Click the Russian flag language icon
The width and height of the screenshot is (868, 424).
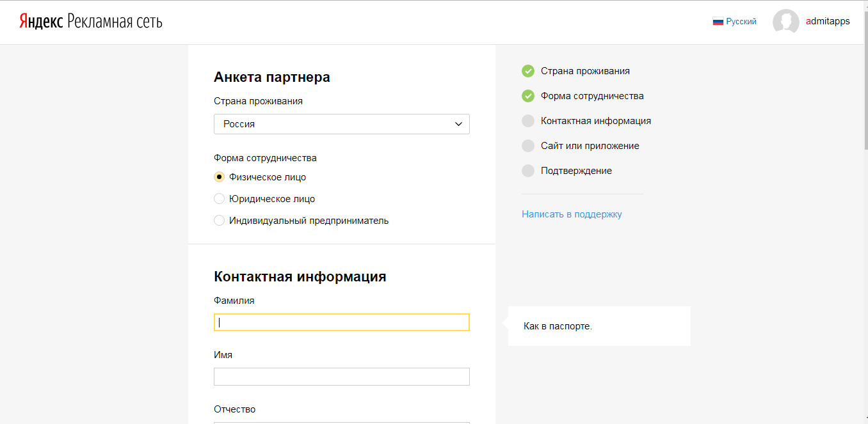[718, 22]
